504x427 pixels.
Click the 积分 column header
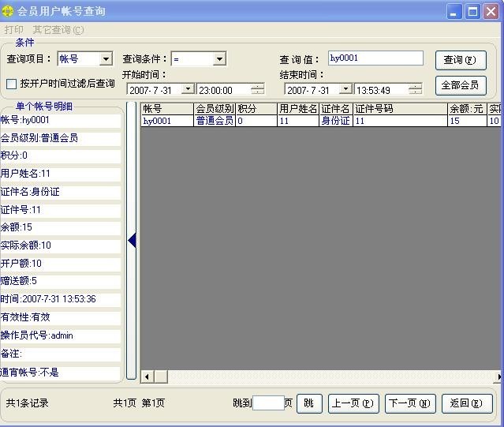(256, 109)
